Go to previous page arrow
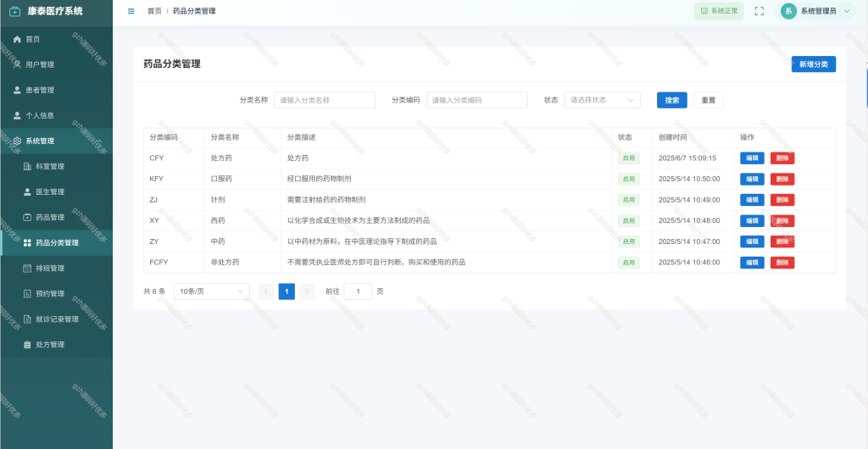 tap(266, 291)
